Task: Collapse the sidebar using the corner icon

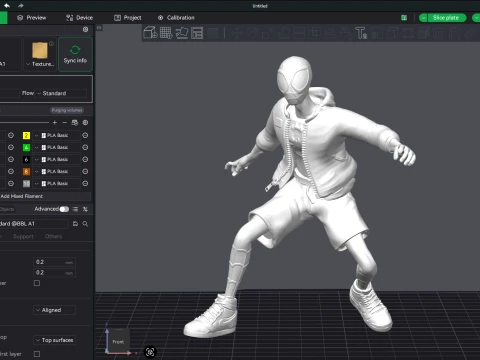Action: [99, 28]
